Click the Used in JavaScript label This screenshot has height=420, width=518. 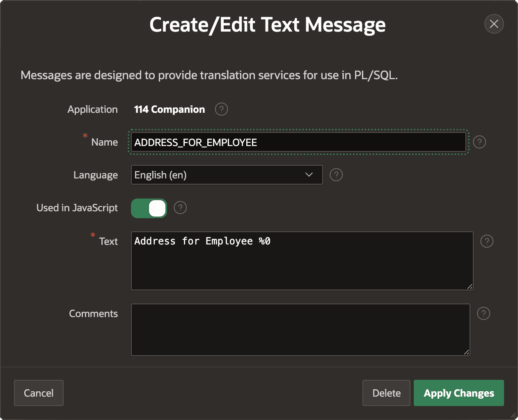[77, 208]
